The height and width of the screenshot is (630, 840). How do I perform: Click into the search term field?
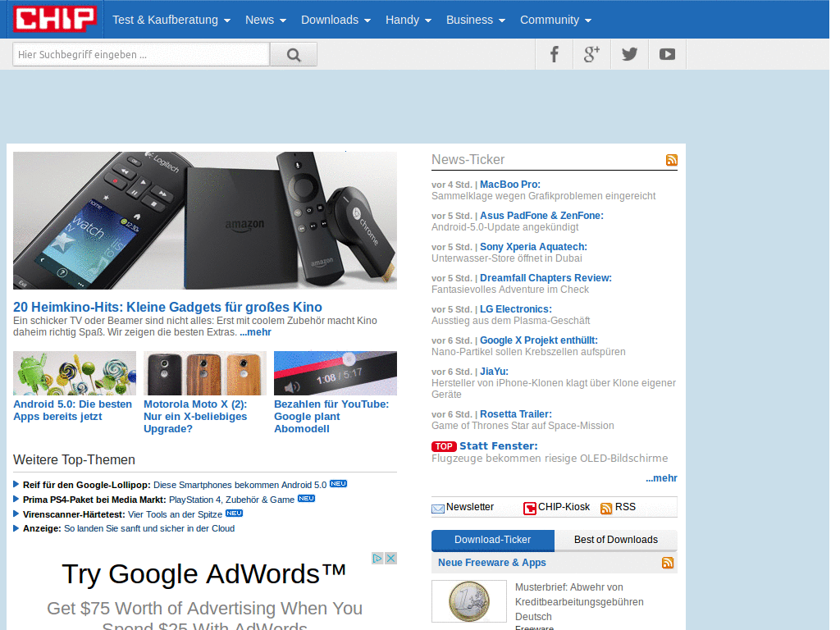141,55
